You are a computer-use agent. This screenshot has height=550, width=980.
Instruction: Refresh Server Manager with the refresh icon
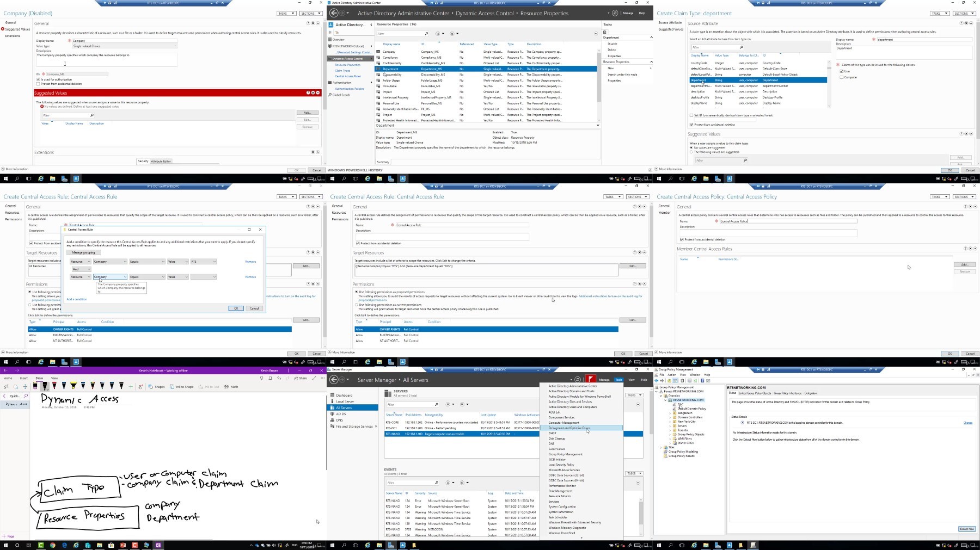[578, 380]
